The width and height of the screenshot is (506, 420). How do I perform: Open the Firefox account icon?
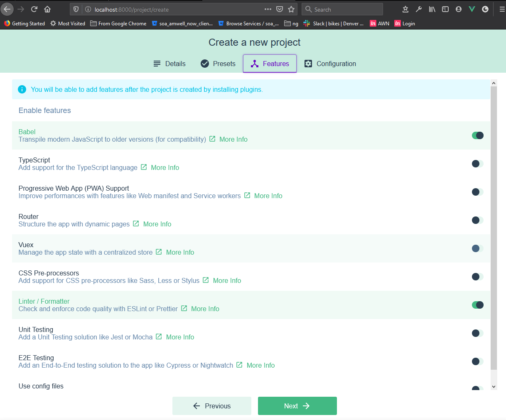tap(459, 9)
